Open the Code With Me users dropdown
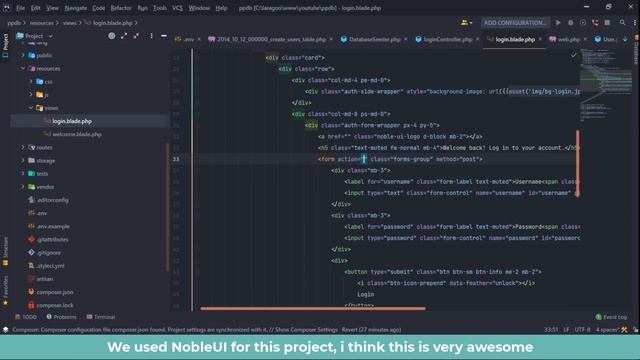Screen dimensions: 640x360 pos(466,23)
